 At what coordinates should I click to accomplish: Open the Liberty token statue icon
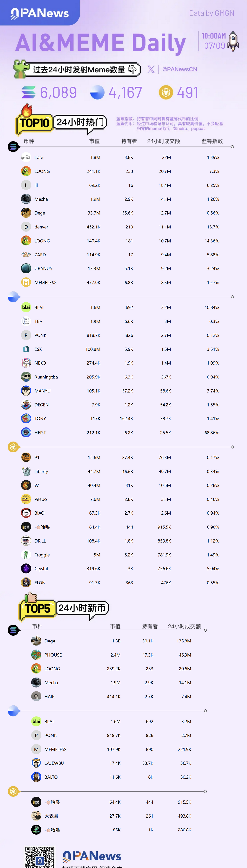tap(26, 471)
